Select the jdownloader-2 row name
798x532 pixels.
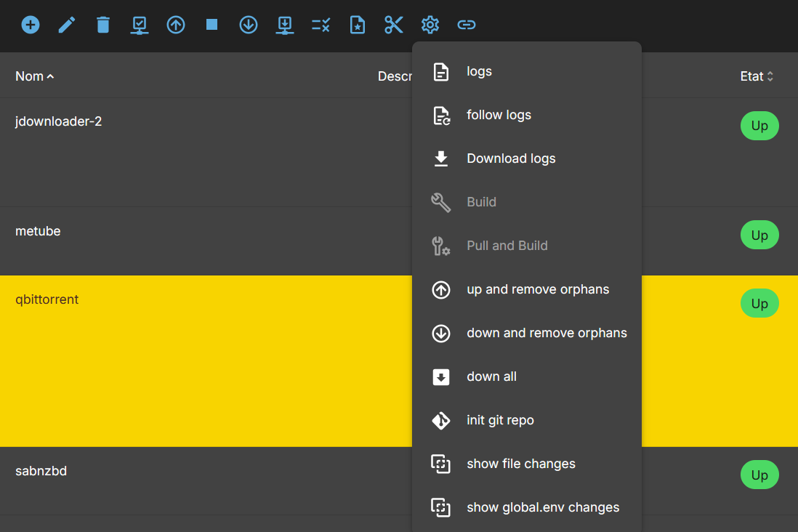tap(59, 121)
